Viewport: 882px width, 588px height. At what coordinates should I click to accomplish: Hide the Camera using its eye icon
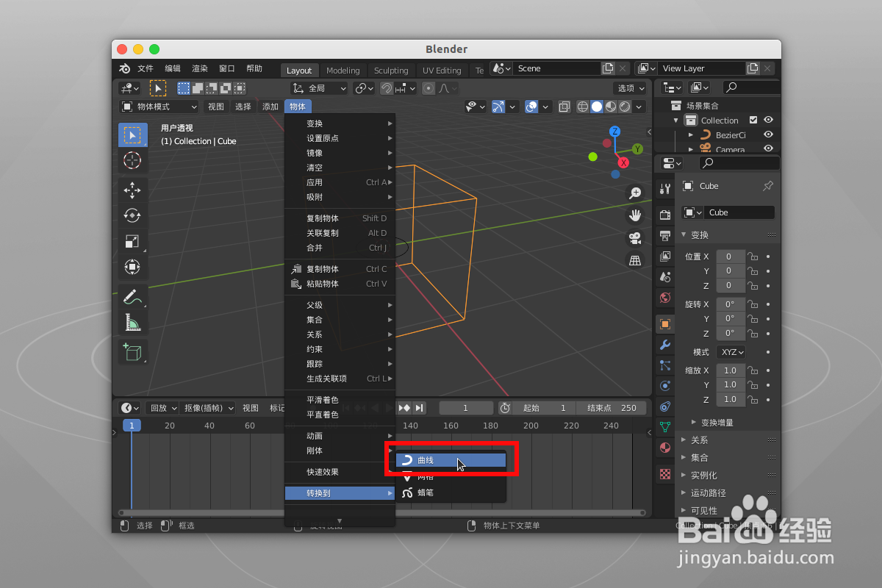click(768, 148)
